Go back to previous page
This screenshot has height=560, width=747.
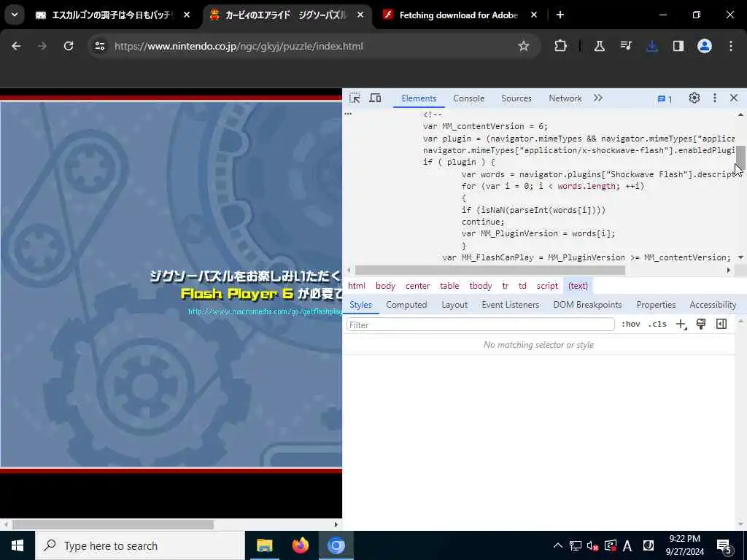coord(16,46)
